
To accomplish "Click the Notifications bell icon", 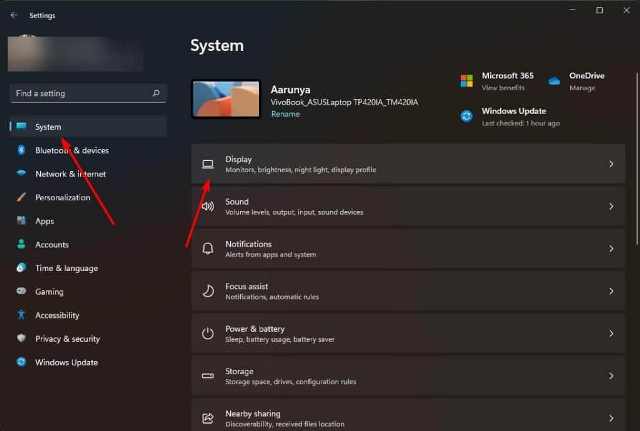I will 208,249.
